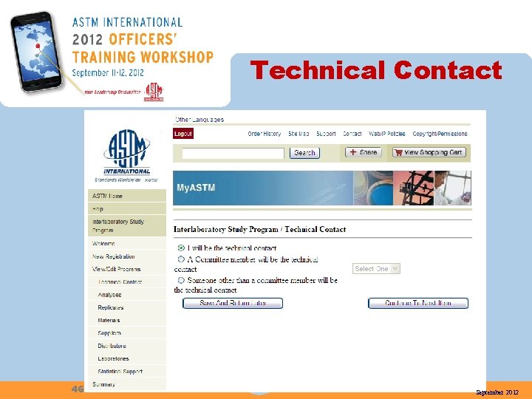Open the Contact link in the top bar
The width and height of the screenshot is (532, 399).
(x=352, y=134)
